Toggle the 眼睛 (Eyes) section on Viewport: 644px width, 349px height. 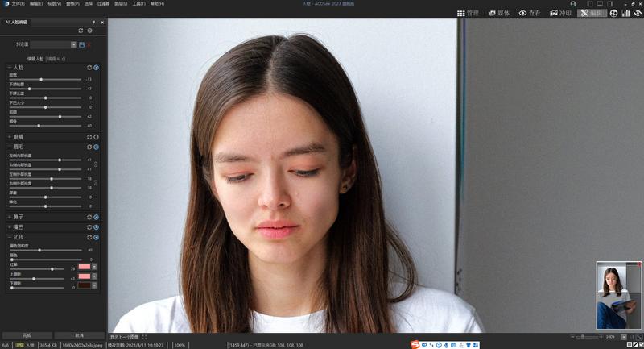tap(96, 137)
